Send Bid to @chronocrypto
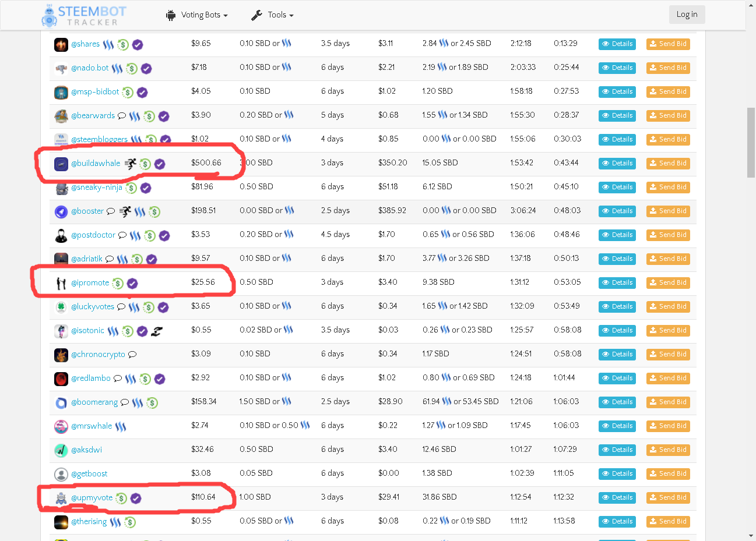The image size is (756, 541). point(668,355)
